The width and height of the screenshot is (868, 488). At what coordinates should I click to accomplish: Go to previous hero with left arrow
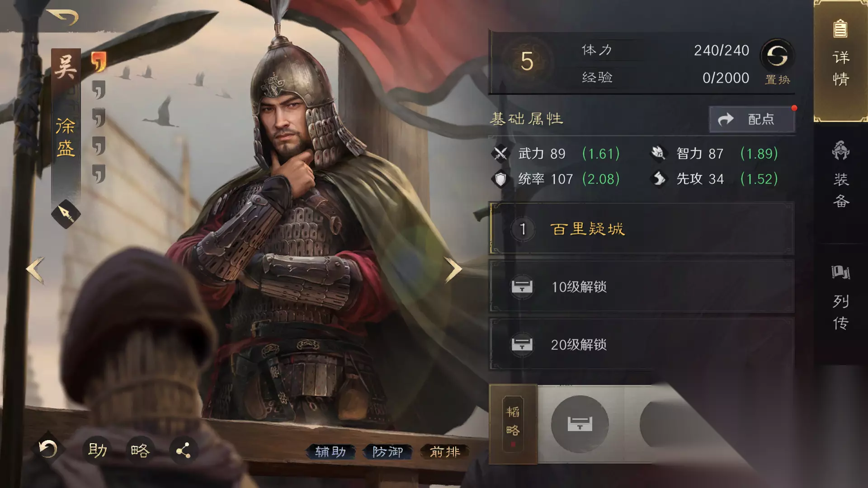point(35,270)
